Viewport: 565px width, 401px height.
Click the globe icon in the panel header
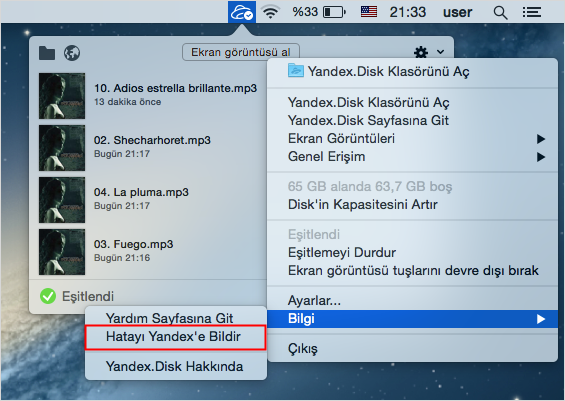72,53
